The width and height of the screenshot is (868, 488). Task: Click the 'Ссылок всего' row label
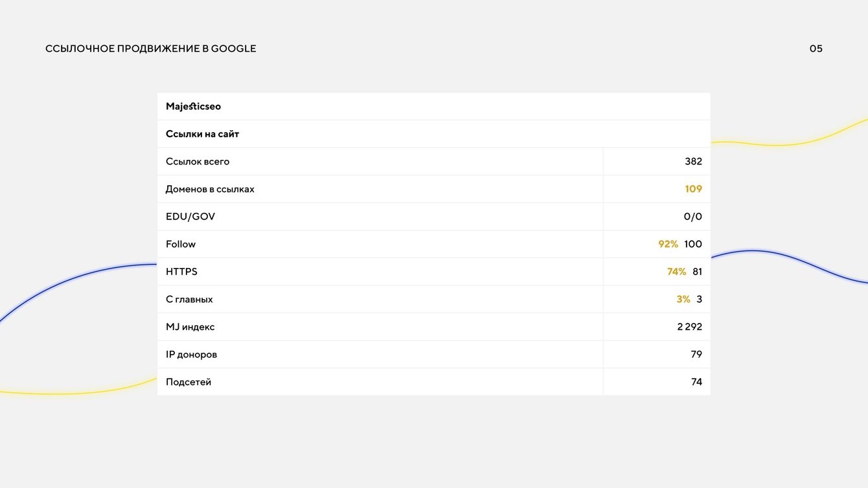click(198, 162)
